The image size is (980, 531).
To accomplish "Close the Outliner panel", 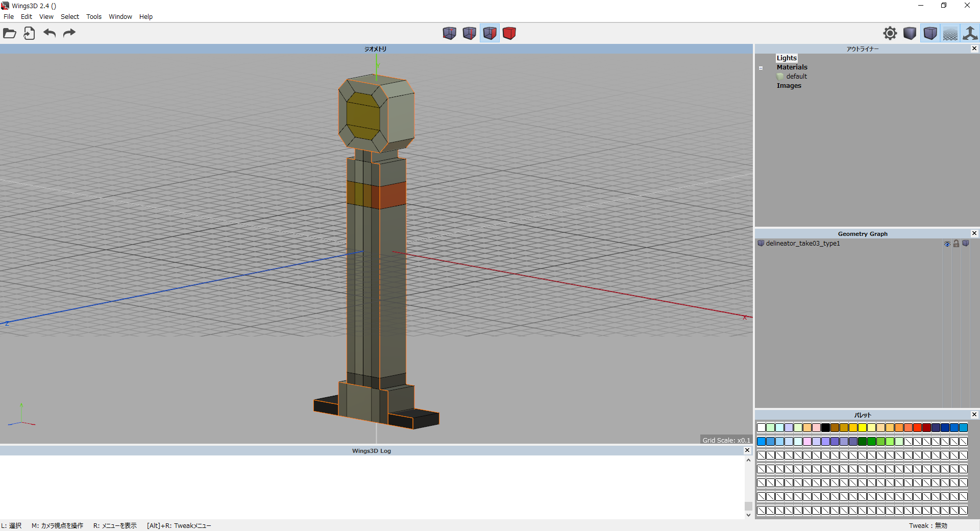I will coord(974,49).
